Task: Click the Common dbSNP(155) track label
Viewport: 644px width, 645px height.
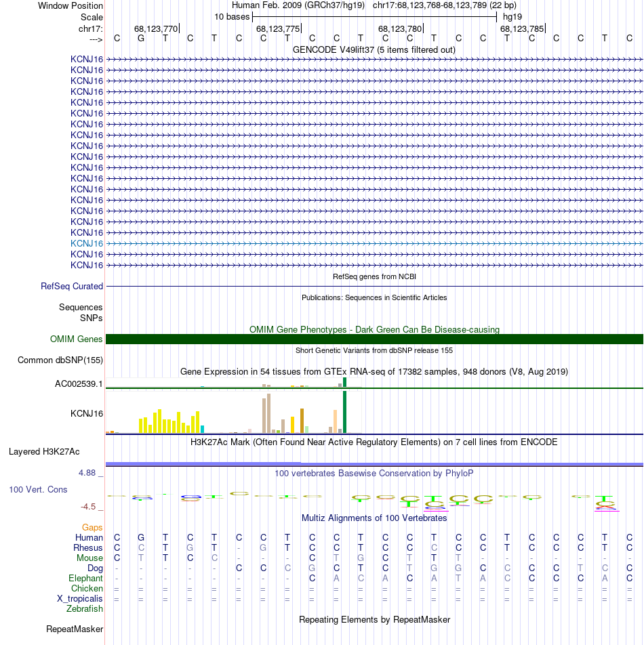Action: point(60,360)
